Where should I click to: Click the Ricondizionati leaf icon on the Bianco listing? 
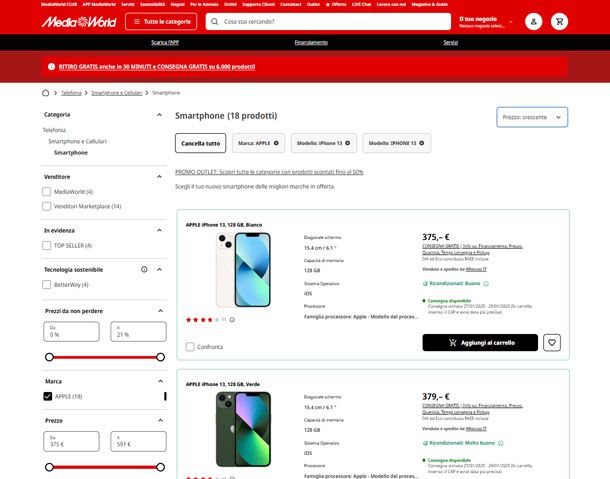click(425, 283)
